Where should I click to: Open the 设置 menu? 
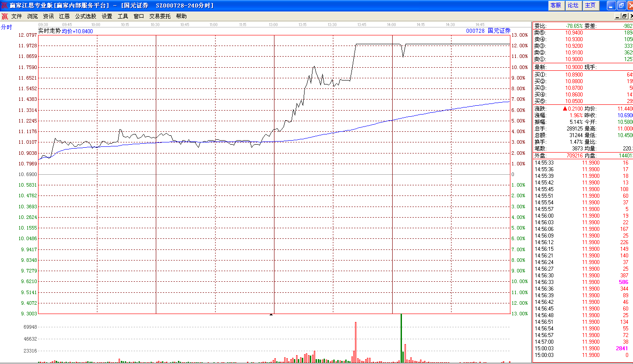(x=107, y=16)
